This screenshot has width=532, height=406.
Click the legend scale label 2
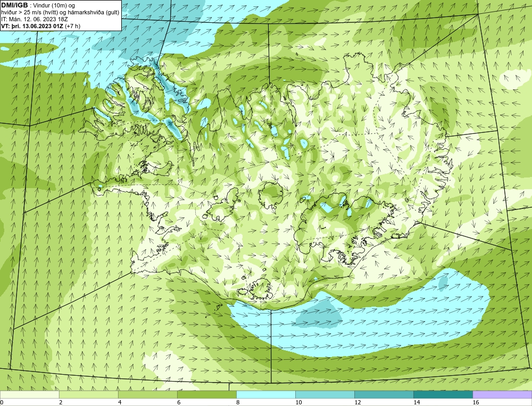(x=61, y=402)
